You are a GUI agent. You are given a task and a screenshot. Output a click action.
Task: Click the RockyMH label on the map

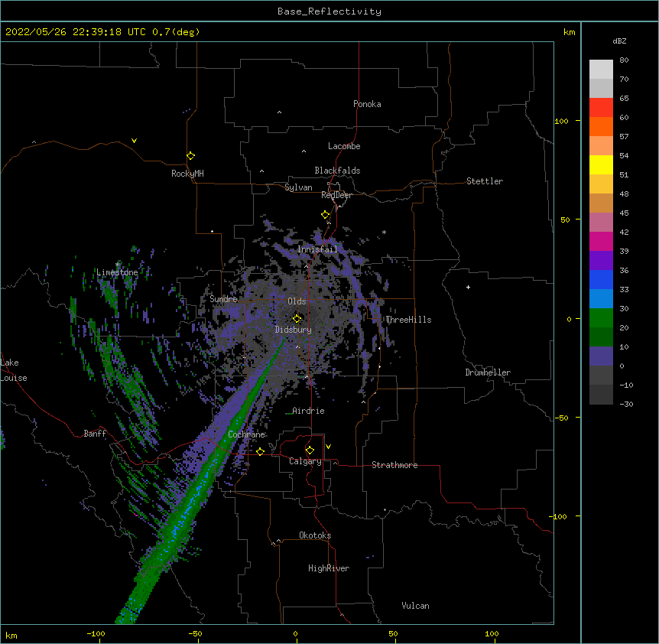pyautogui.click(x=187, y=173)
